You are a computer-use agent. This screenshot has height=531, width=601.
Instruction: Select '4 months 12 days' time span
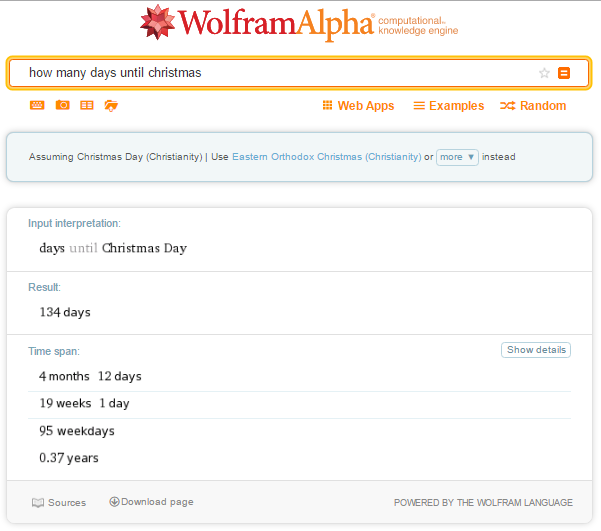pos(90,376)
